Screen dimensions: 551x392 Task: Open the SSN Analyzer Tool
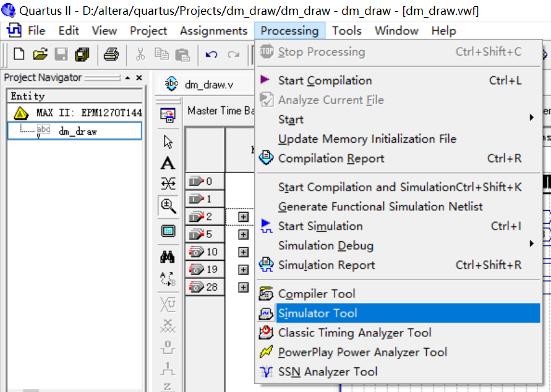(398, 372)
